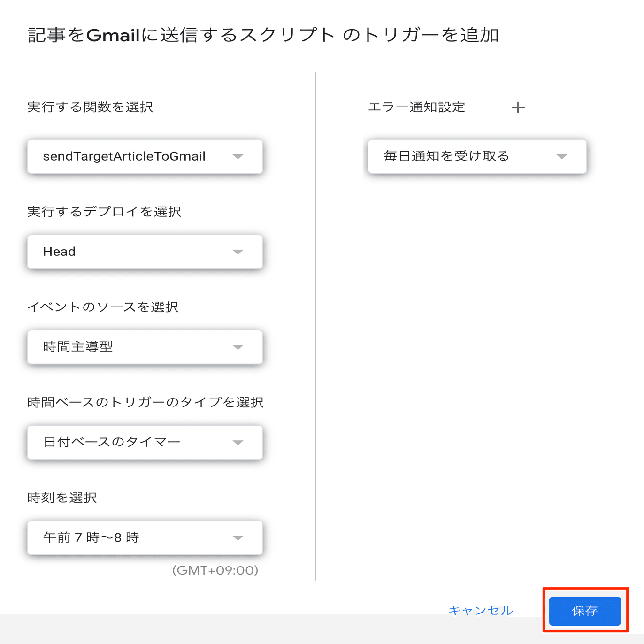The width and height of the screenshot is (644, 644).
Task: Click the arrow icon on the 午前7時〜8時 dropdown
Action: (238, 538)
